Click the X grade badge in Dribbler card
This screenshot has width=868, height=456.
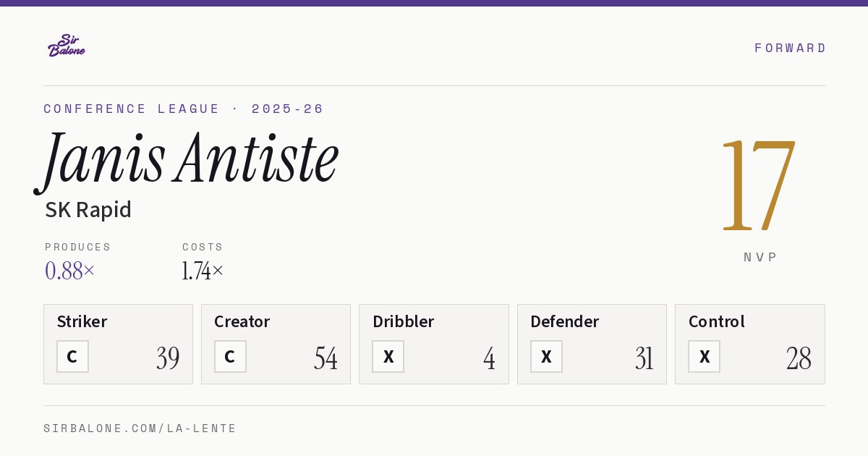[x=388, y=357]
